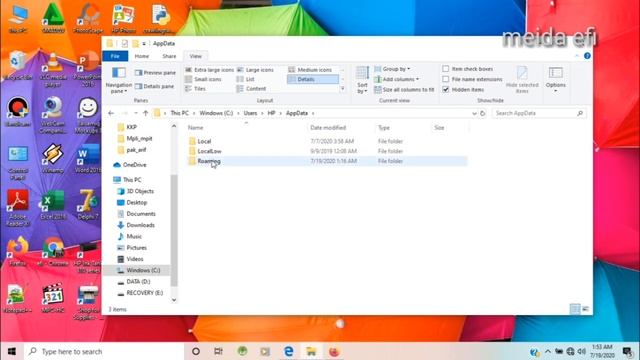Refresh the AppData address bar
640x360 pixels.
click(x=482, y=113)
